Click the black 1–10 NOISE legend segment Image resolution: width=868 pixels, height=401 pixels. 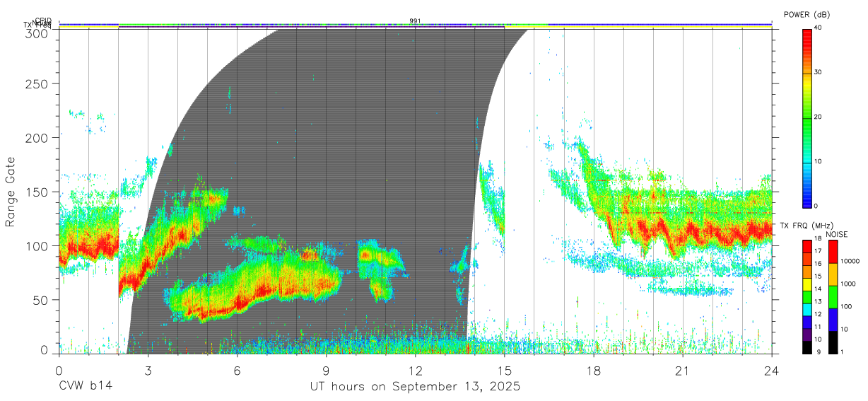tap(833, 342)
